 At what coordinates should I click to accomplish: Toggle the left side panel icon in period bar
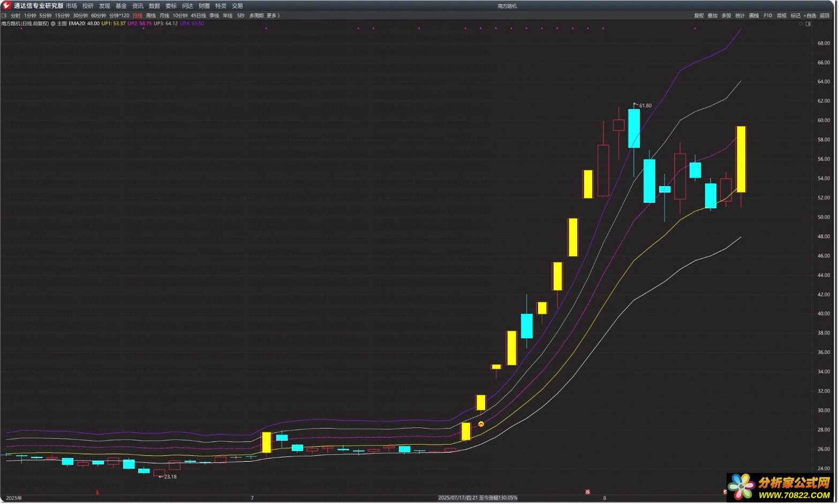(4, 16)
